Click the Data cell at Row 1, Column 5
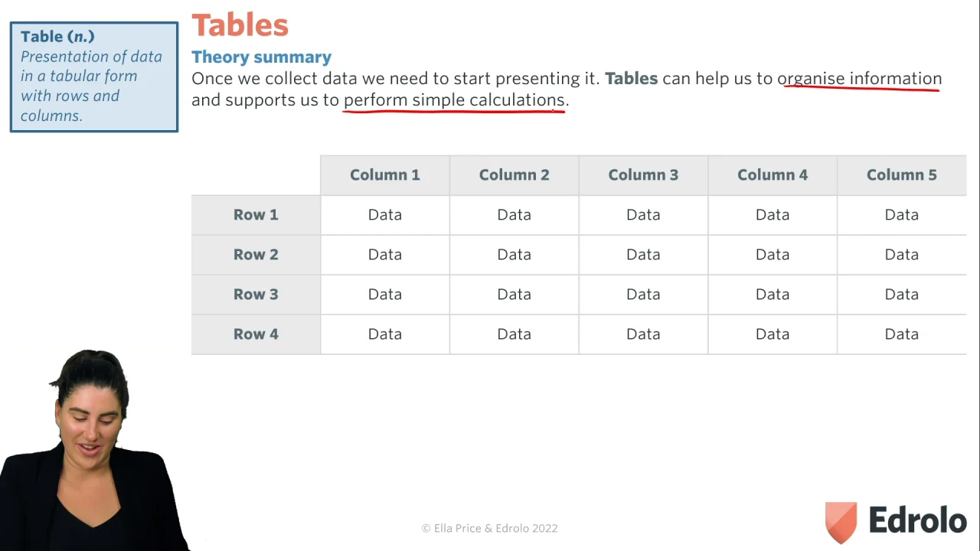 click(901, 215)
